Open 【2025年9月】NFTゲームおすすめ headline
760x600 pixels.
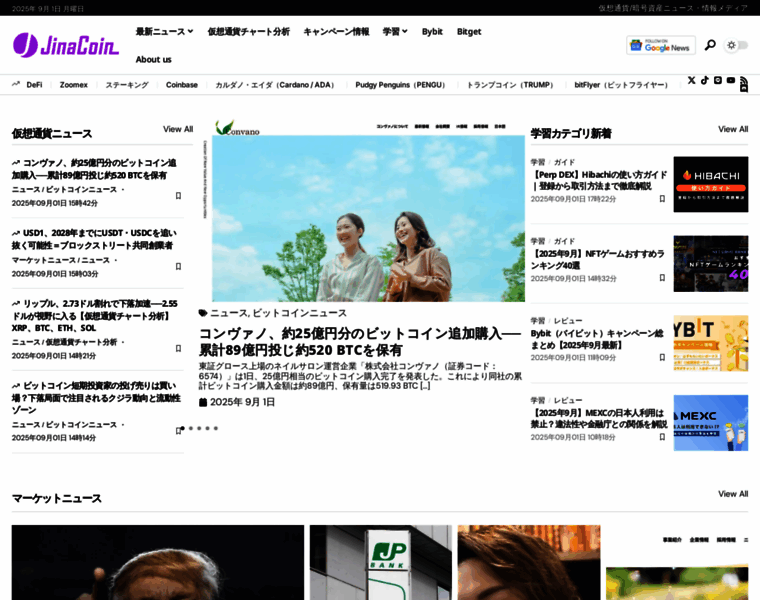[x=598, y=260]
